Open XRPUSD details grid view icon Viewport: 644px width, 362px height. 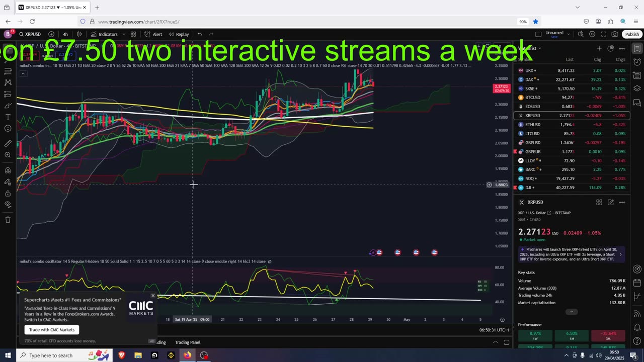pyautogui.click(x=599, y=202)
